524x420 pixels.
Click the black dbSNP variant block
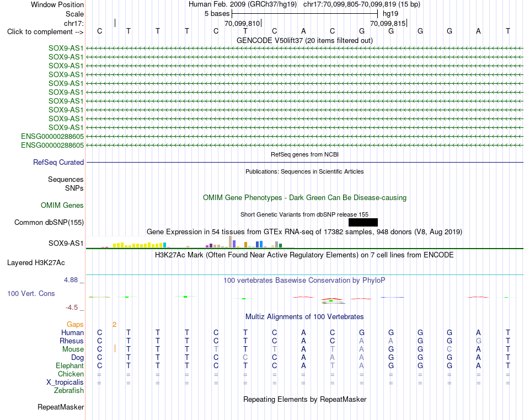pos(363,222)
